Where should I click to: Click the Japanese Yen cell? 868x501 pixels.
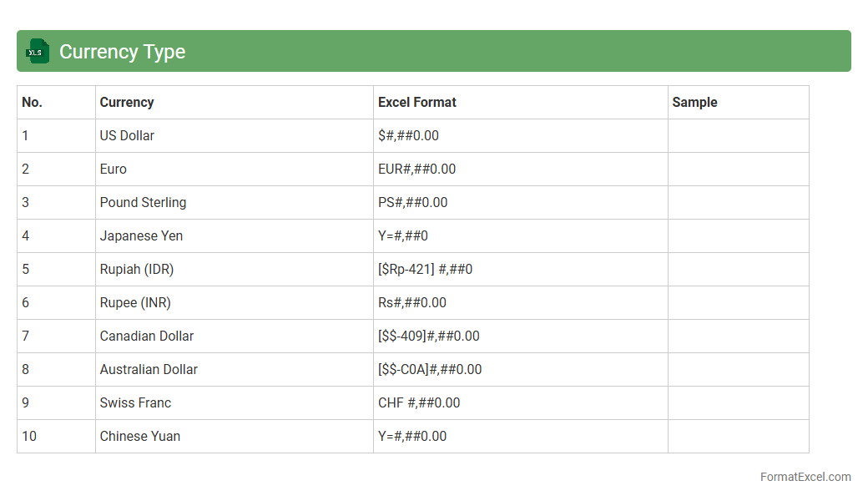(x=141, y=235)
